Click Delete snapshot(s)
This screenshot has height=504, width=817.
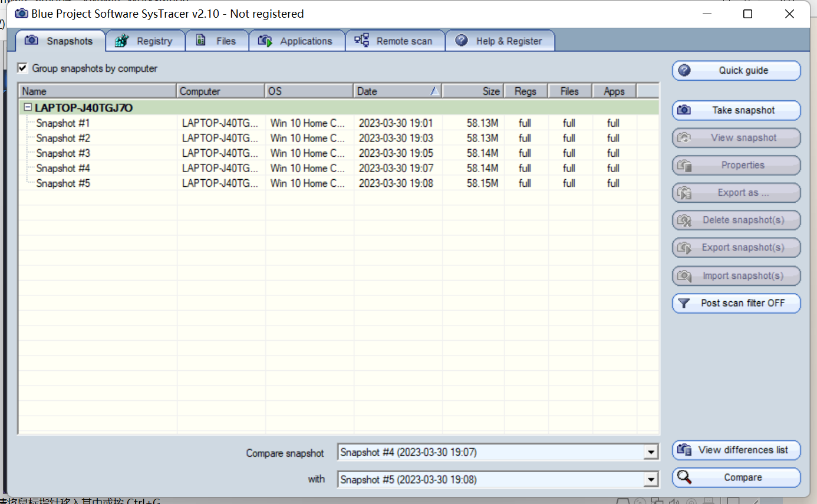coord(736,220)
